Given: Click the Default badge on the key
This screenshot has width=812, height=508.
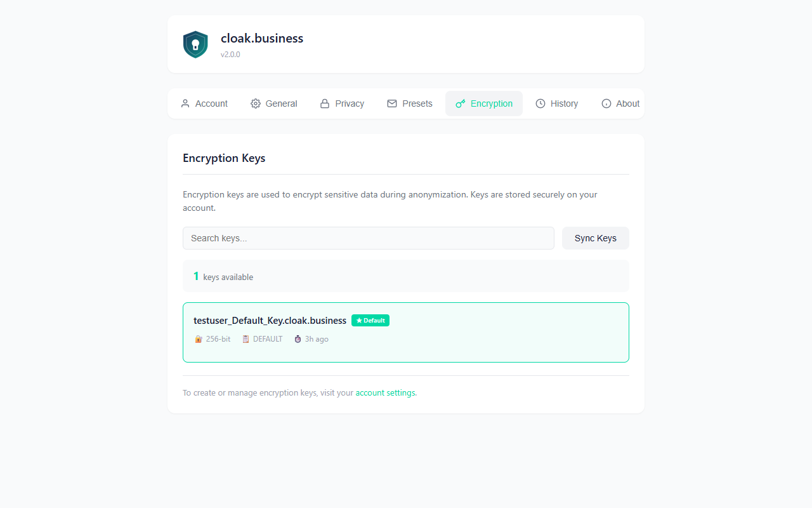Looking at the screenshot, I should point(370,320).
